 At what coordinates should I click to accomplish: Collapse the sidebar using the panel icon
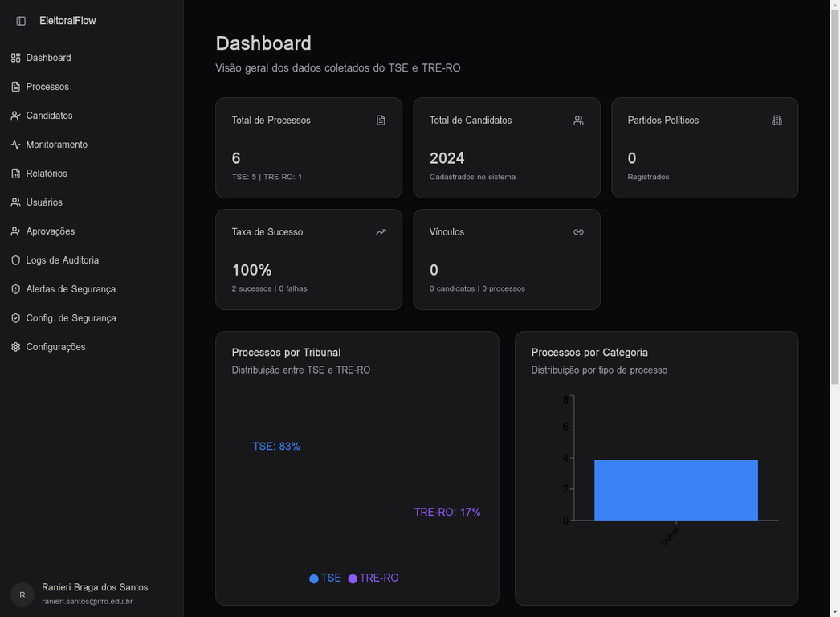click(x=19, y=20)
